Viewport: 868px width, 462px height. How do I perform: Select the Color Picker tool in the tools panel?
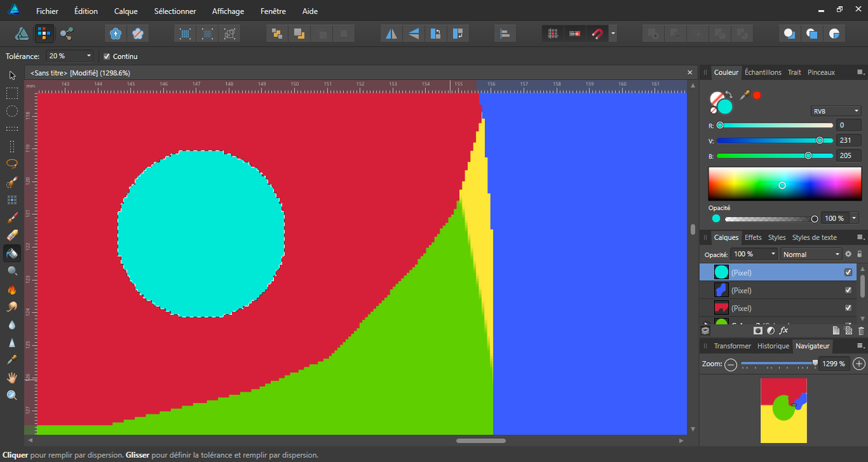[12, 360]
